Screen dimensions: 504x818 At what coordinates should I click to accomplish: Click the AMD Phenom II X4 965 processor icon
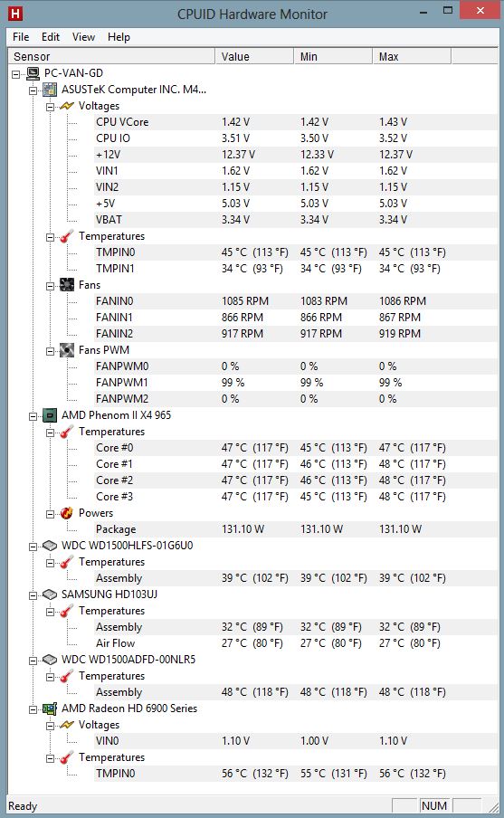[50, 415]
